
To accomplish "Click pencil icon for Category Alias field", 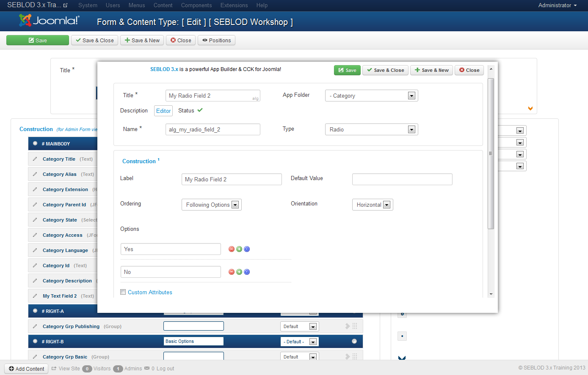I will [35, 174].
